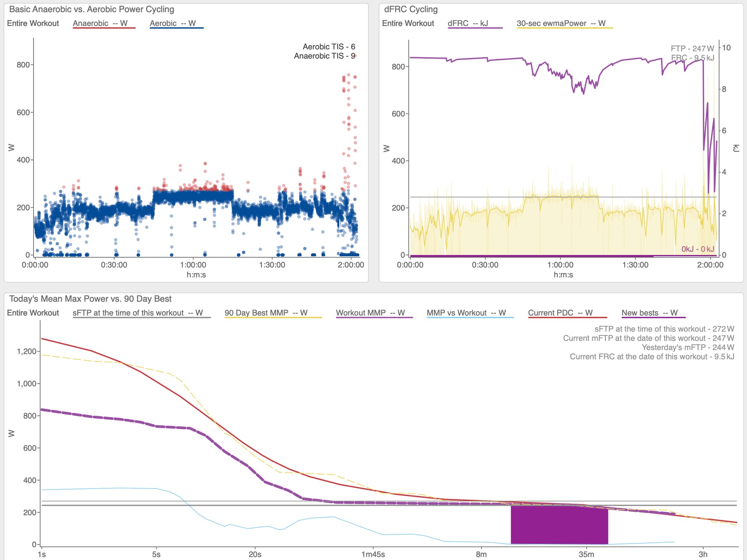Image resolution: width=747 pixels, height=560 pixels.
Task: Select Entire Workout in aerobic power chart
Action: [x=33, y=23]
